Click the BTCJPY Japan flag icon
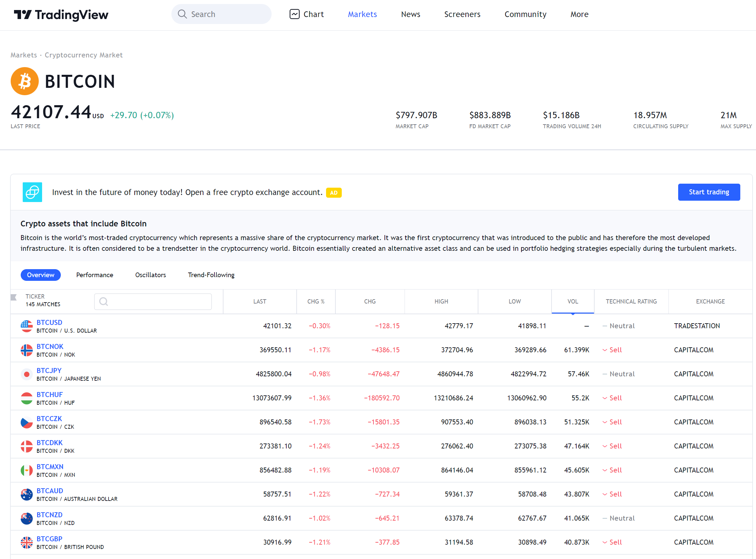The image size is (756, 559). click(x=27, y=374)
